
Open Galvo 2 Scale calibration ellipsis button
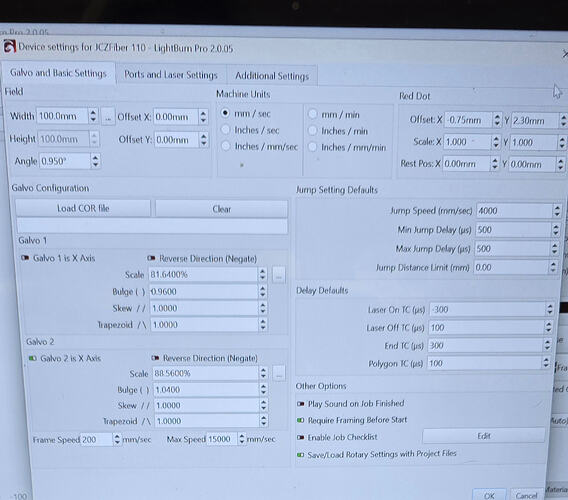click(x=278, y=373)
